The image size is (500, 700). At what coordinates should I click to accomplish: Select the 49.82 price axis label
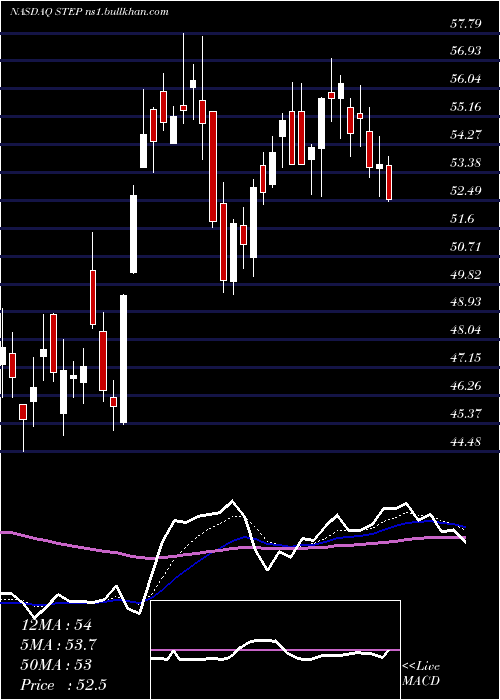pyautogui.click(x=466, y=274)
